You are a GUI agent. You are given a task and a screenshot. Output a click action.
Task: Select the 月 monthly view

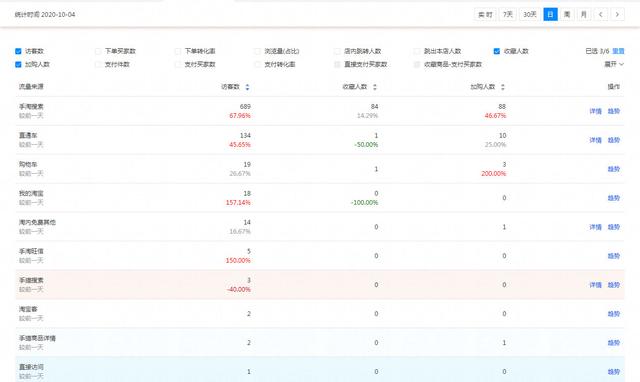coord(584,15)
